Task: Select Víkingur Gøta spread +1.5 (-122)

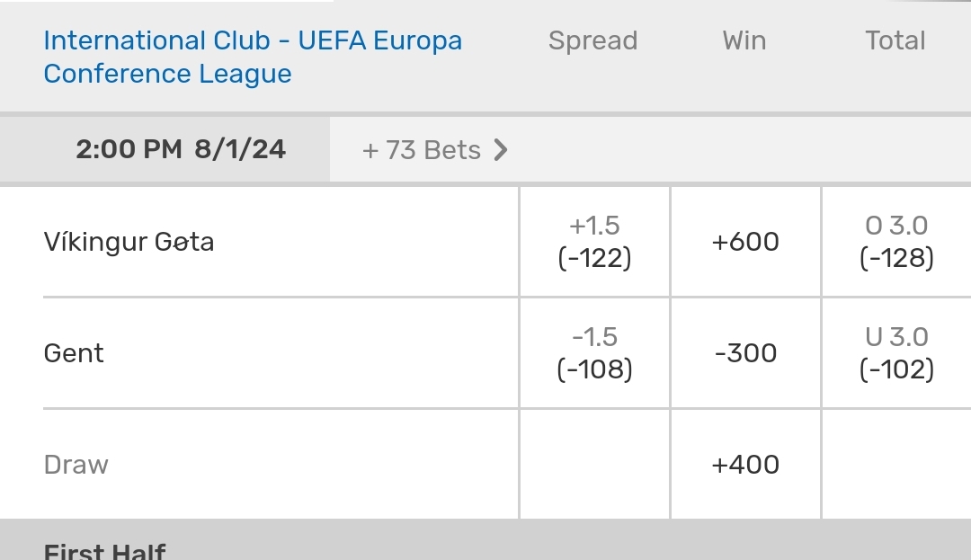Action: (x=594, y=242)
